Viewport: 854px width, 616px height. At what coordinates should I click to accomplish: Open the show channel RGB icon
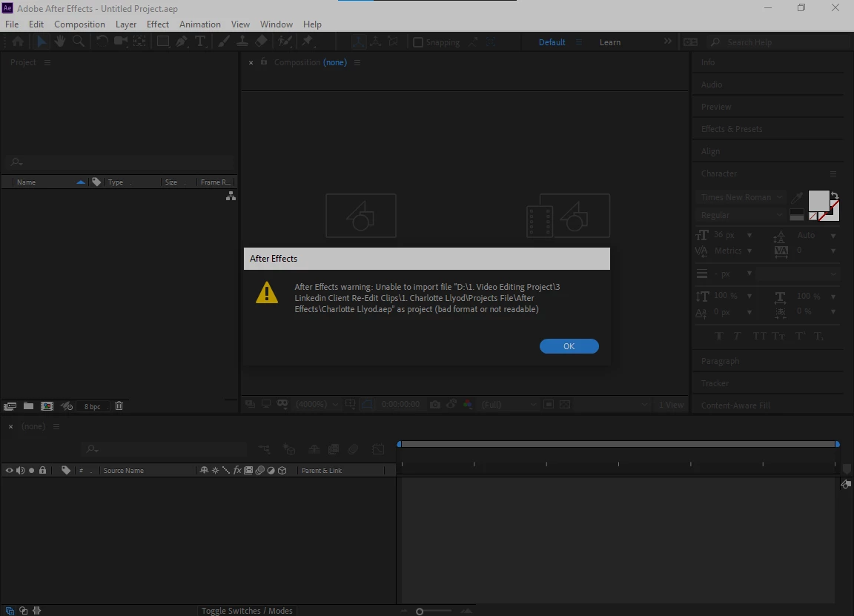[467, 404]
